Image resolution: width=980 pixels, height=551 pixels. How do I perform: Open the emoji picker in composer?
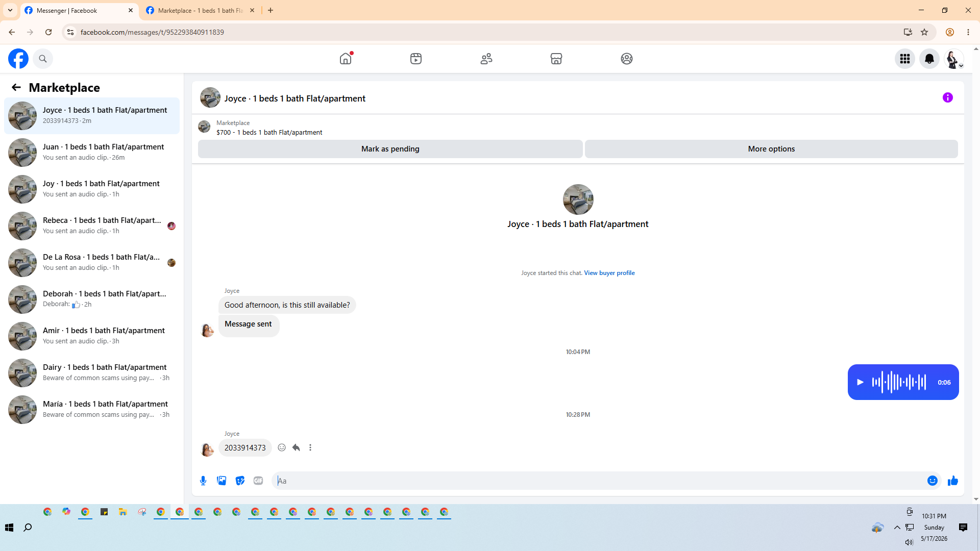point(933,481)
